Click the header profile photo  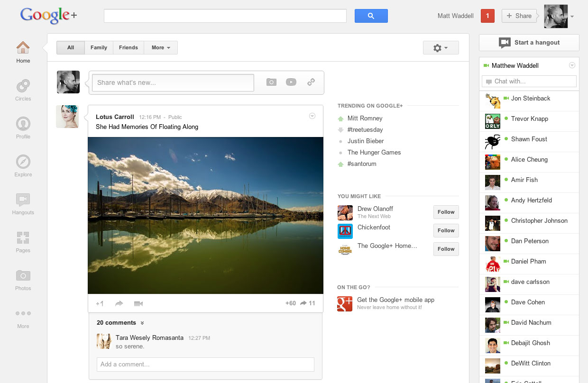click(x=556, y=17)
